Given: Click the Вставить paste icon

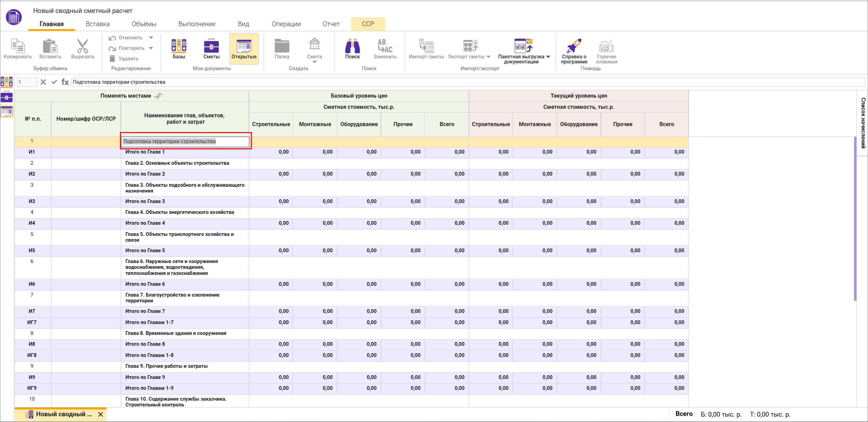Looking at the screenshot, I should [50, 46].
